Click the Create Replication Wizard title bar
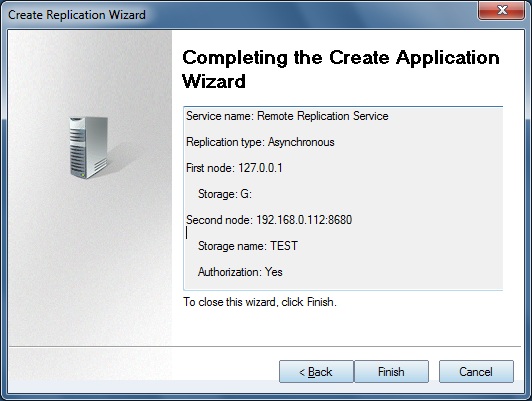 238,14
